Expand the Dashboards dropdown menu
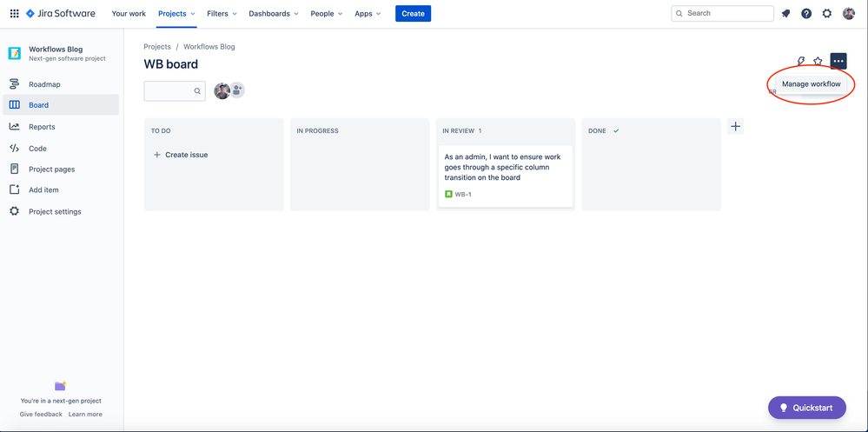Image resolution: width=868 pixels, height=432 pixels. [274, 14]
